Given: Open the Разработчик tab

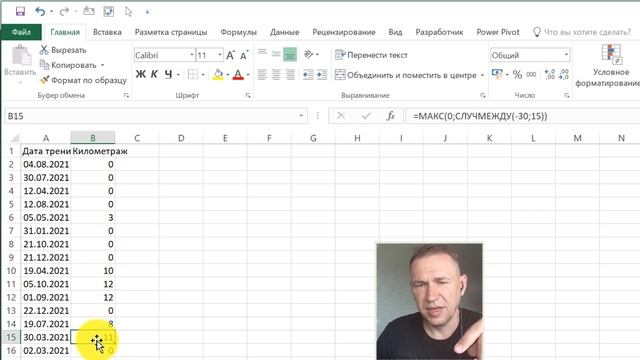Looking at the screenshot, I should point(439,32).
